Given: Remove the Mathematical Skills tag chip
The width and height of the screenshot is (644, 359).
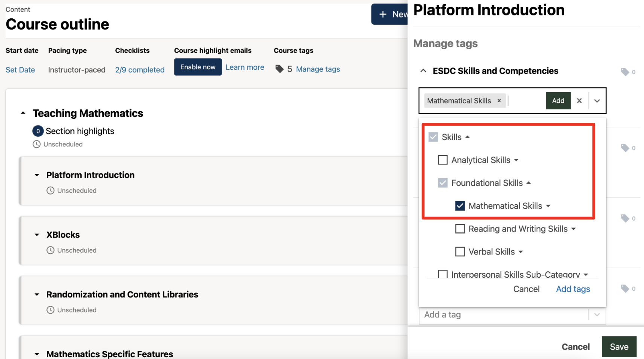Looking at the screenshot, I should click(x=499, y=101).
